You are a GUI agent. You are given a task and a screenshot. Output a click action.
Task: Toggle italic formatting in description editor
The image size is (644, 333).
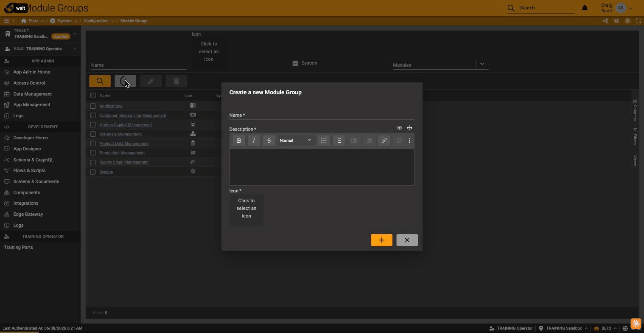(x=254, y=141)
